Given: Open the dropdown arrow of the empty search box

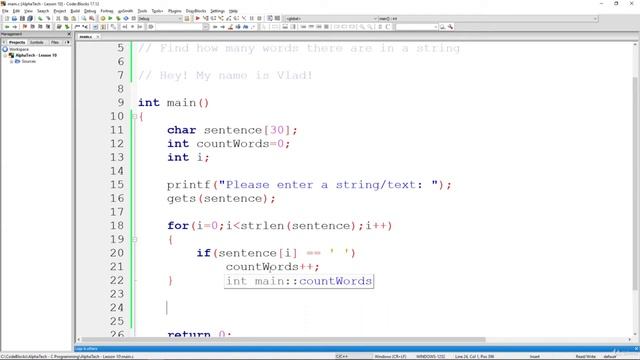Looking at the screenshot, I should tap(436, 27).
